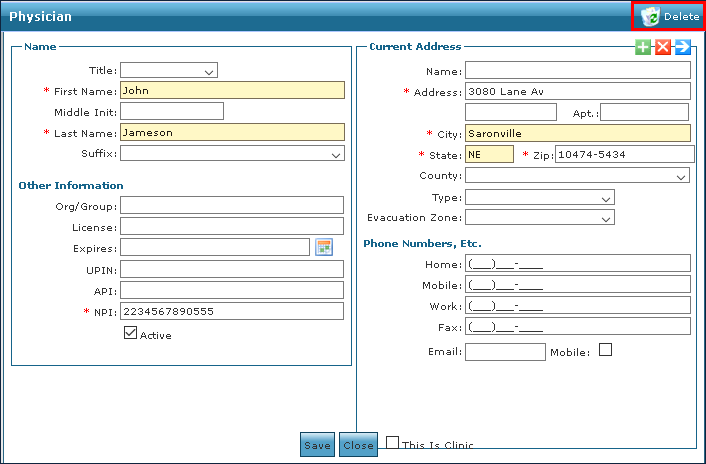Add a new address with green plus icon
The width and height of the screenshot is (706, 464).
(x=643, y=47)
